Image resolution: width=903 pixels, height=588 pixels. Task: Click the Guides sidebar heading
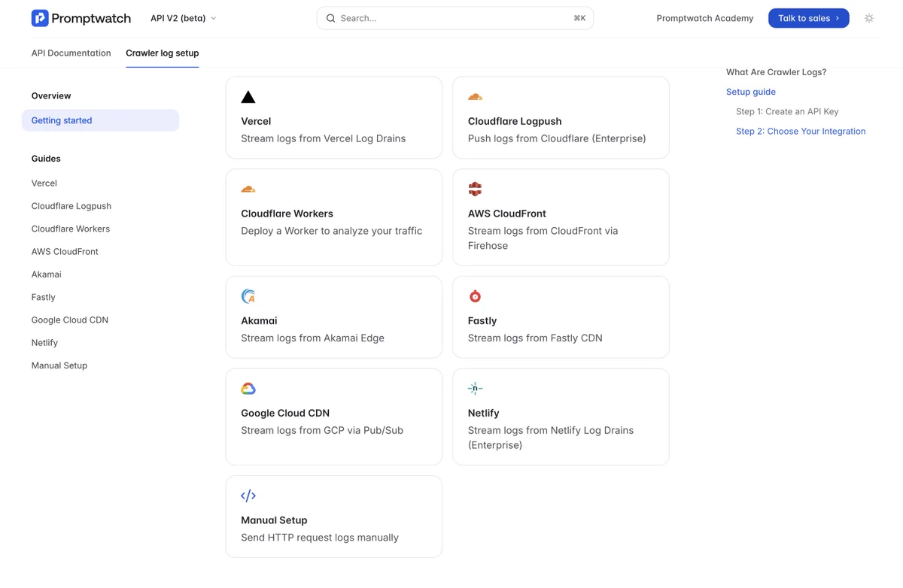(46, 159)
